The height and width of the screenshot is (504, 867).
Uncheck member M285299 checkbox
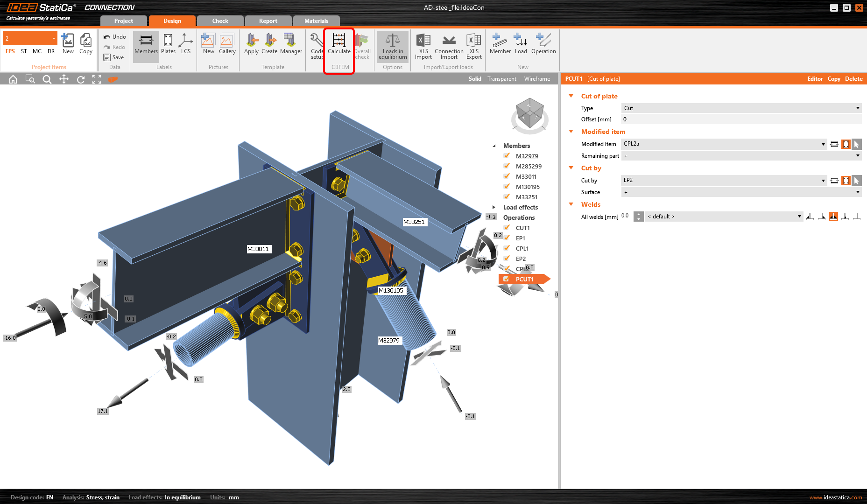coord(507,166)
